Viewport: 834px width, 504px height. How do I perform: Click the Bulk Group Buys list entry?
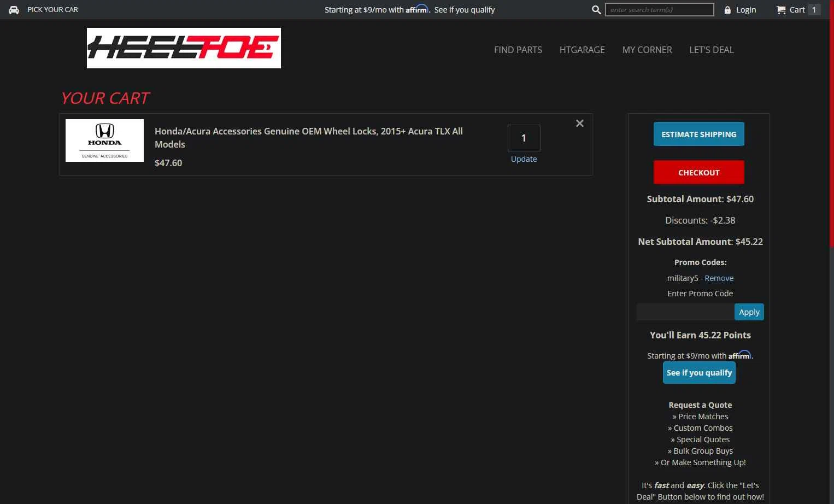(700, 451)
